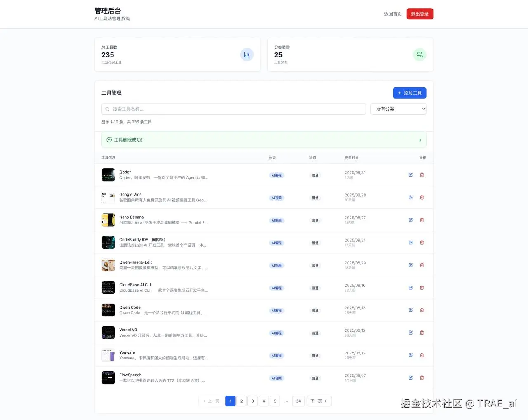This screenshot has height=420, width=528.
Task: Edit the Nano Banana tool entry
Action: coord(411,220)
